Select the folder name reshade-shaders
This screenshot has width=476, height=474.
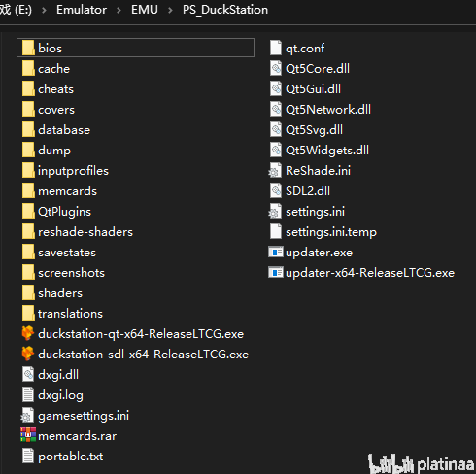pos(85,232)
